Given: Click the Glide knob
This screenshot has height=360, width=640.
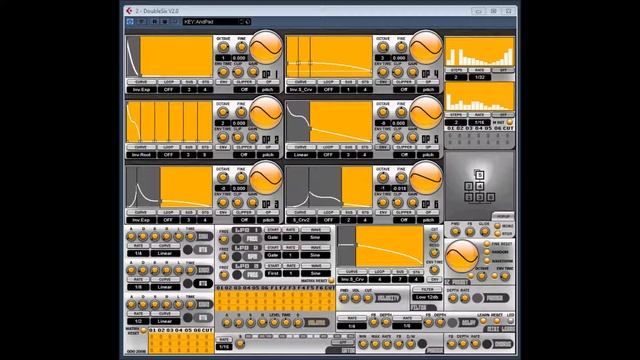Looking at the screenshot, I should pyautogui.click(x=484, y=232).
